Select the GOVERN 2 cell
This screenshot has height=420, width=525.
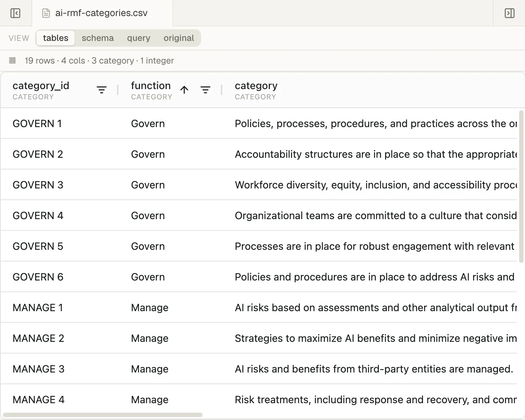click(x=59, y=154)
